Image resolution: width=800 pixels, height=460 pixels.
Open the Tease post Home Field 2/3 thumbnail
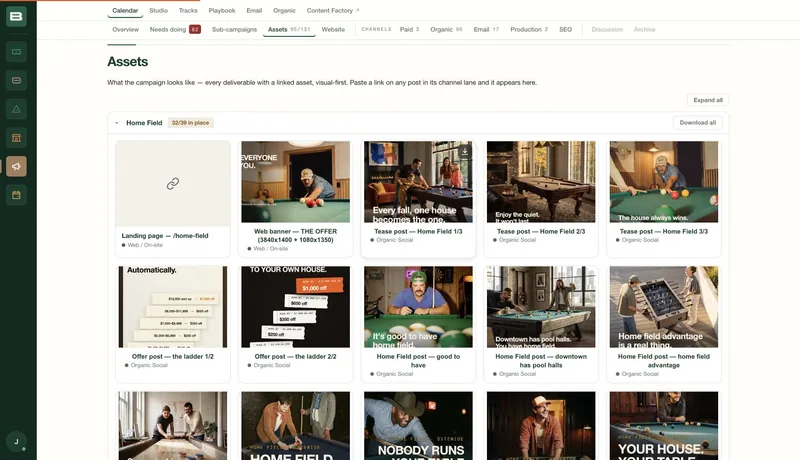coord(541,182)
